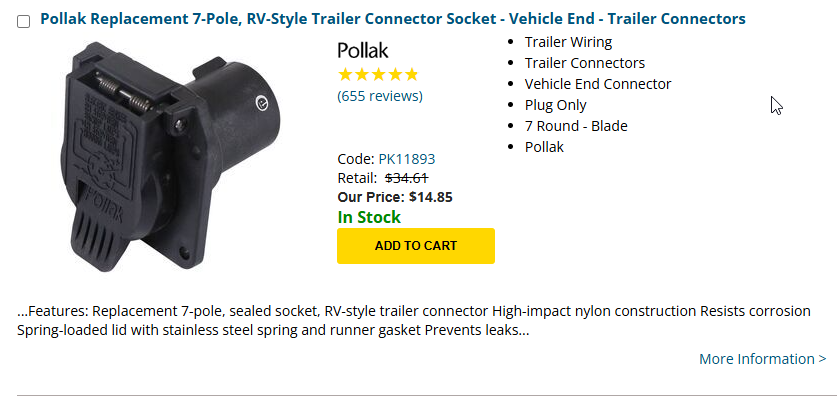This screenshot has width=837, height=396.
Task: Click the Trailer Connectors bullet item
Action: pyautogui.click(x=585, y=63)
